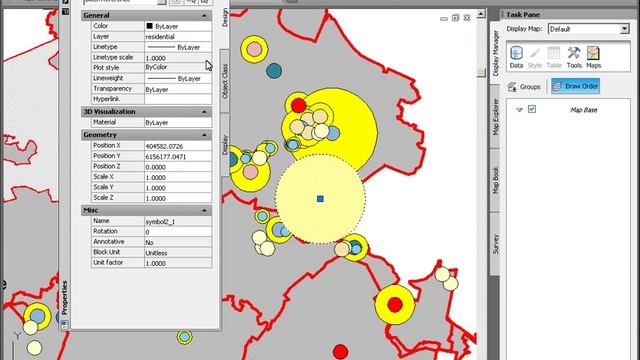Click the Map Base layer label
The width and height of the screenshot is (640, 360).
pyautogui.click(x=583, y=110)
